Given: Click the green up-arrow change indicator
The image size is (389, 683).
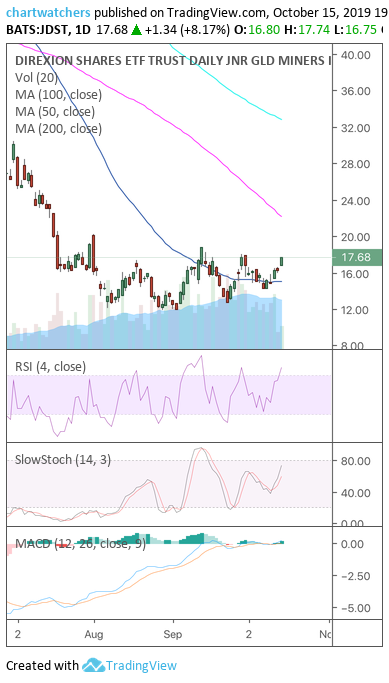Looking at the screenshot, I should [x=136, y=30].
